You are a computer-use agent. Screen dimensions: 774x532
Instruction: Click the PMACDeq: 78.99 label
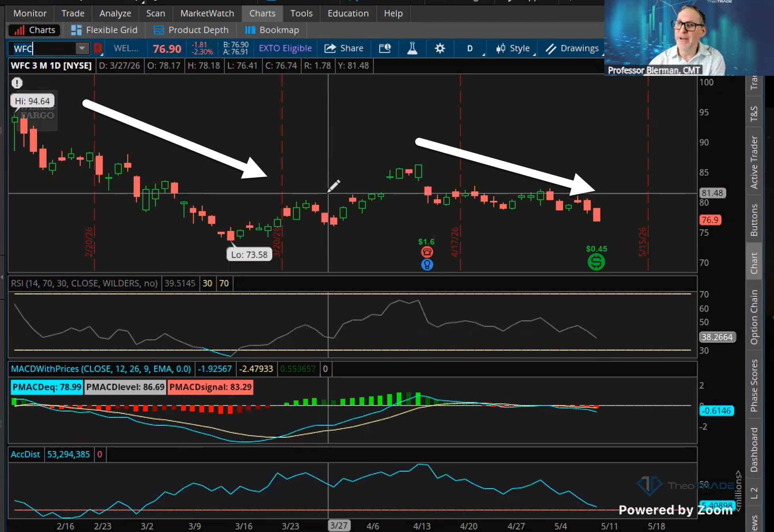tap(47, 387)
